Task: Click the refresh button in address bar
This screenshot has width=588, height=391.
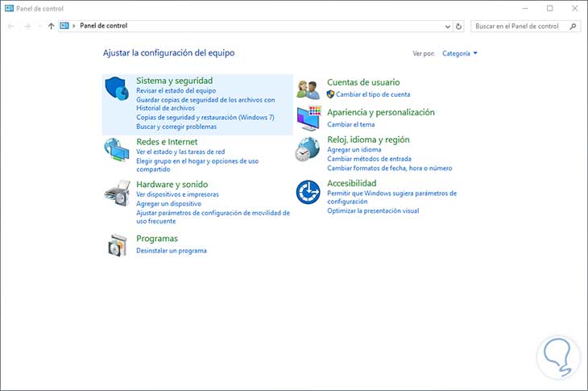Action: coord(458,27)
